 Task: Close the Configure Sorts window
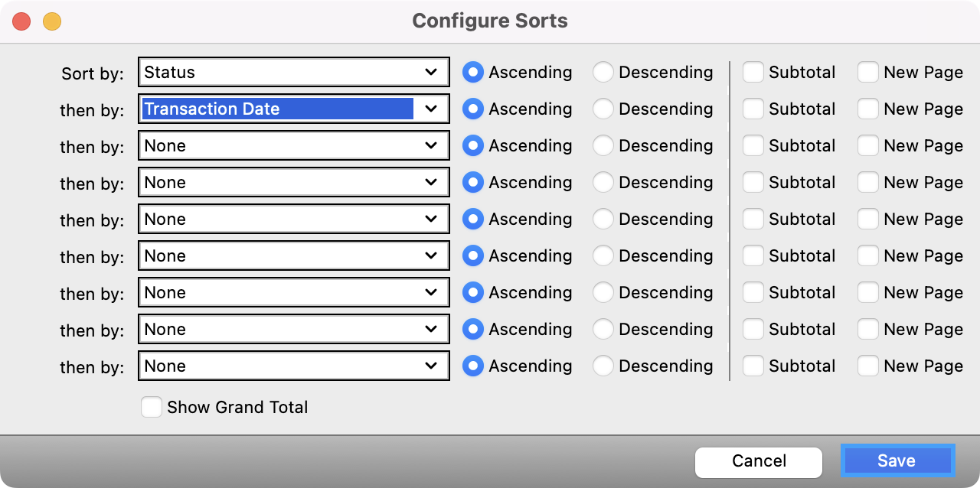click(x=21, y=21)
